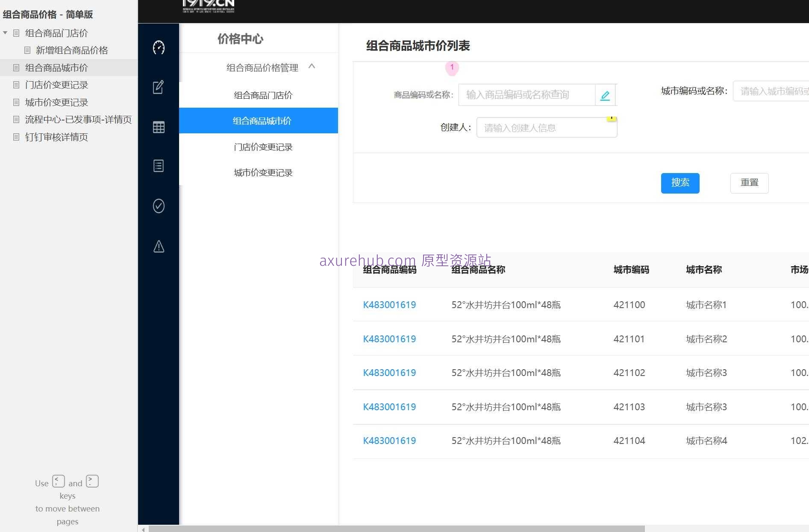Open K483001619 link in 城市名称2 row
This screenshot has width=809, height=532.
click(x=389, y=339)
